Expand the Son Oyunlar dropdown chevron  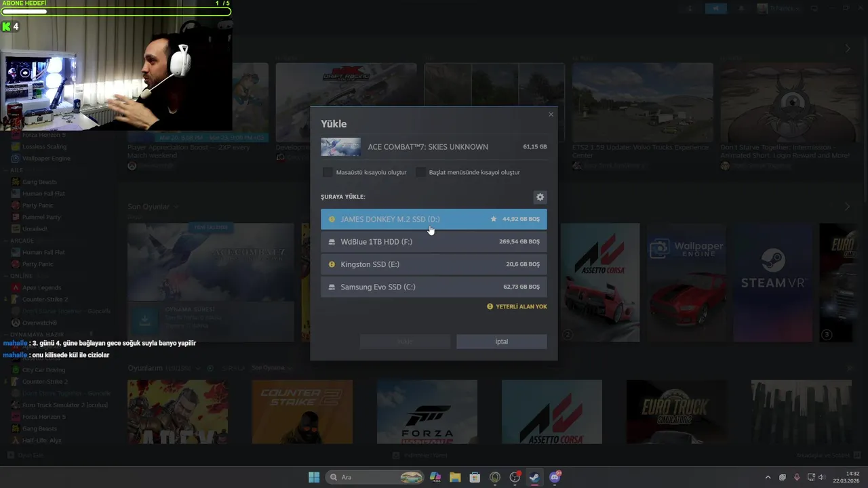pos(176,207)
